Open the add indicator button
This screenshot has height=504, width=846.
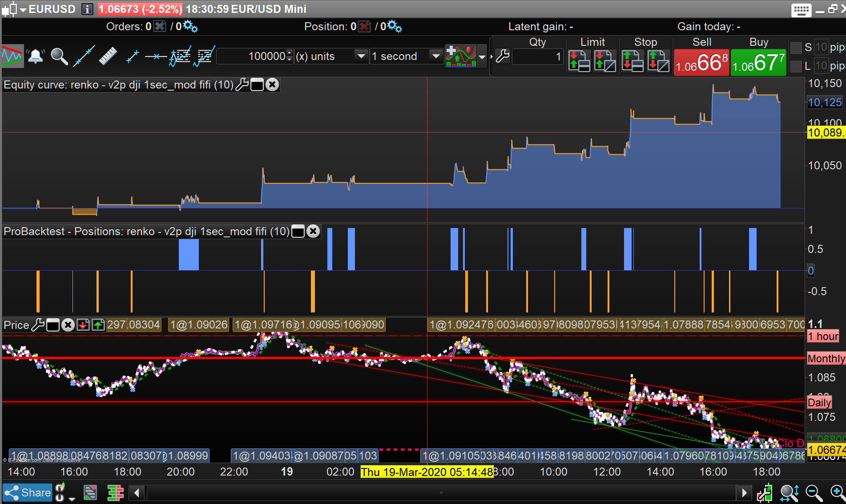pos(461,56)
